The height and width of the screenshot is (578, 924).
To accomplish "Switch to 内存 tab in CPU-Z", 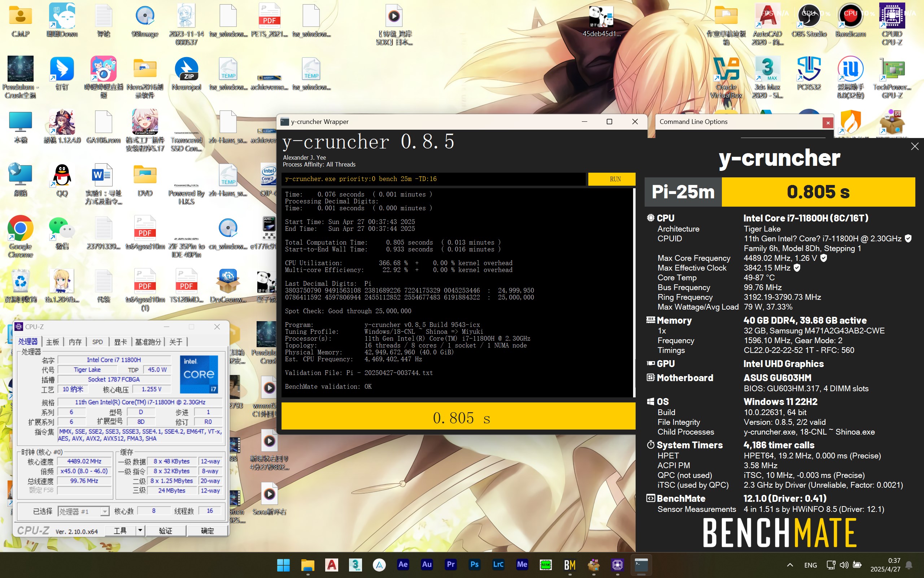I will (x=75, y=342).
